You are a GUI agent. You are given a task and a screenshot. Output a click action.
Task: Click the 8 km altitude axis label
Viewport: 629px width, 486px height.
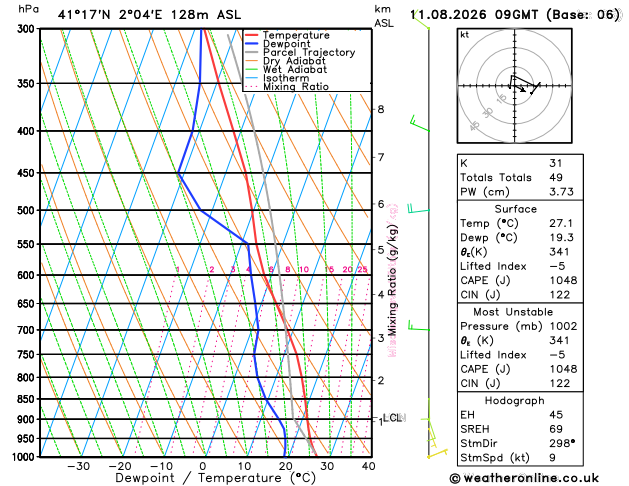[x=380, y=109]
